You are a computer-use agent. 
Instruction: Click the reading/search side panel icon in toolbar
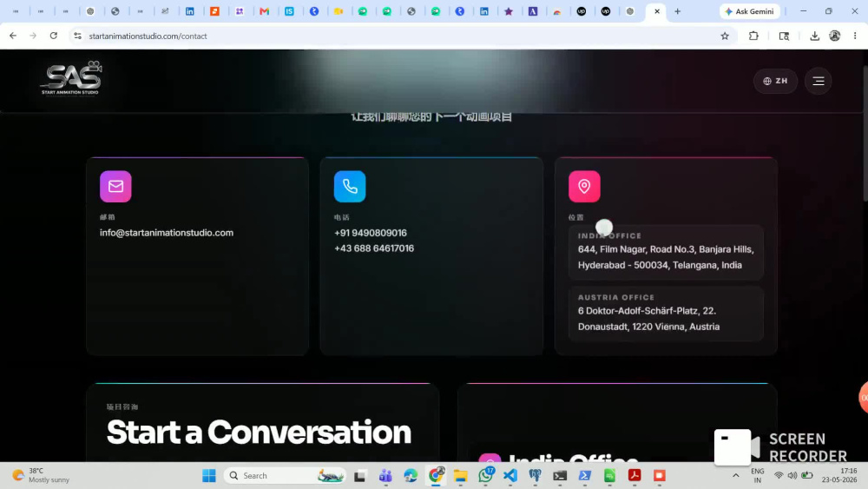click(x=784, y=36)
